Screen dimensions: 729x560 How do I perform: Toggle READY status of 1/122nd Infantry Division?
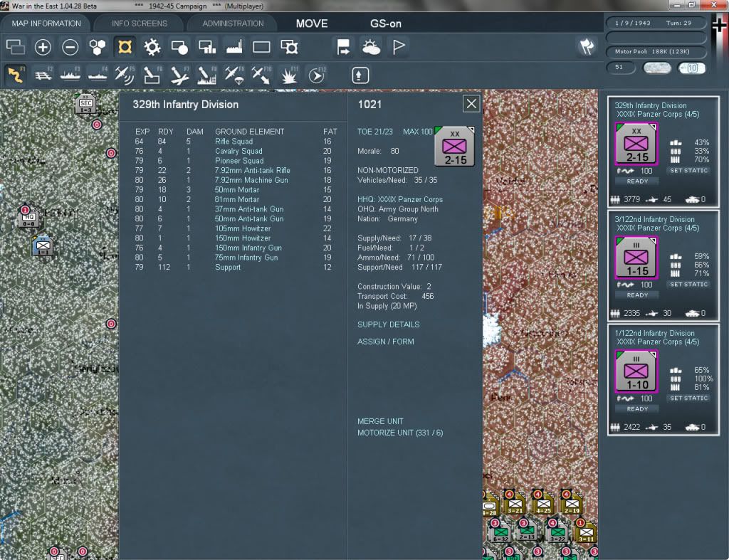click(637, 409)
